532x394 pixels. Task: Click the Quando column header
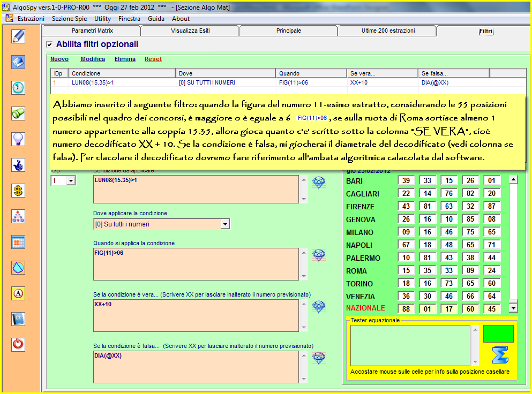(x=311, y=73)
